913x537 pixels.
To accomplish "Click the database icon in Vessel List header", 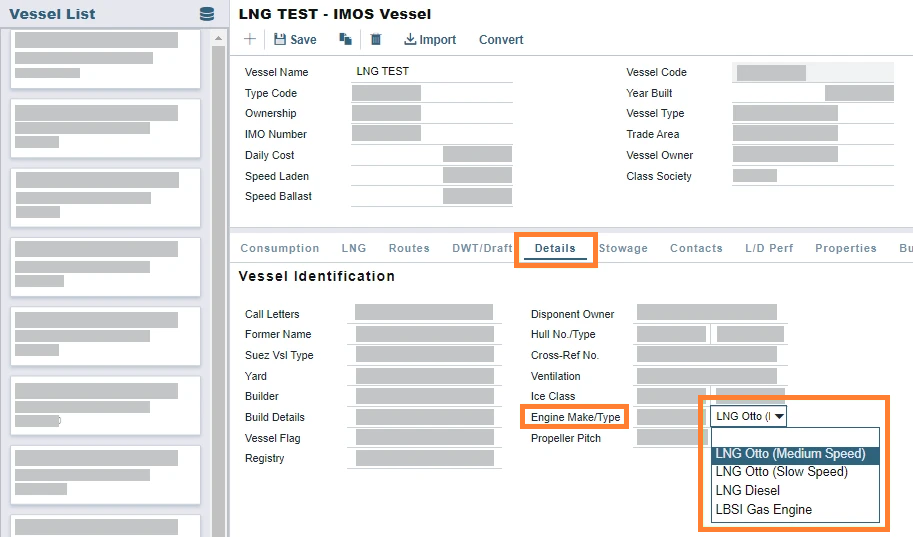I will [x=207, y=14].
